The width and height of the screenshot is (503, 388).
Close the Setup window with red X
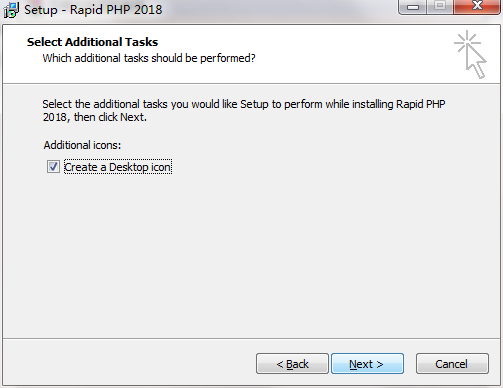coord(477,6)
